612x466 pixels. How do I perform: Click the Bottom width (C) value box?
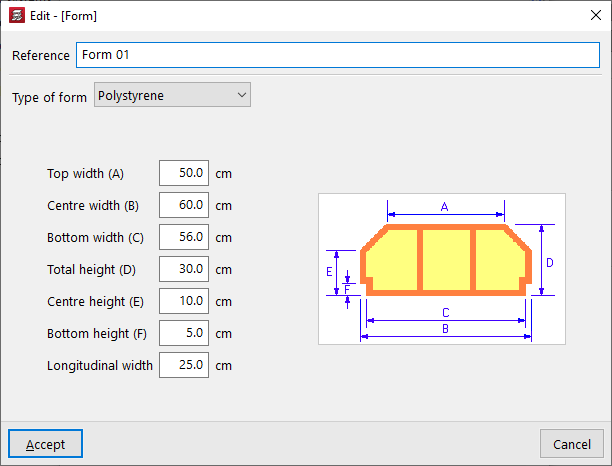[x=184, y=237]
